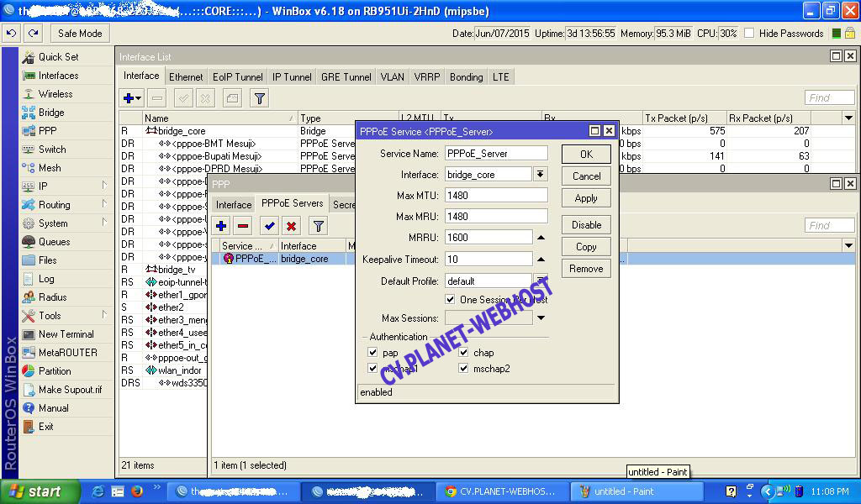Open the Interface dropdown for bridge_core

click(541, 174)
